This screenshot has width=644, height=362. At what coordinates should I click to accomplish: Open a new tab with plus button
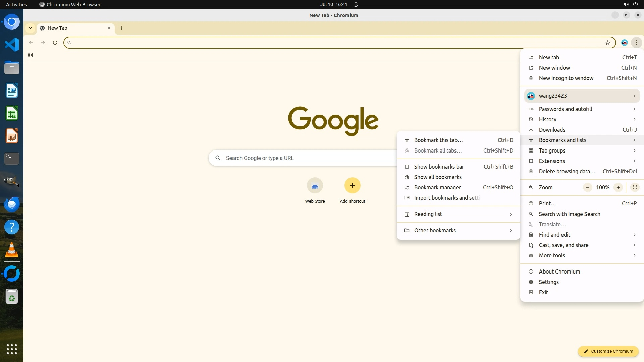point(121,28)
